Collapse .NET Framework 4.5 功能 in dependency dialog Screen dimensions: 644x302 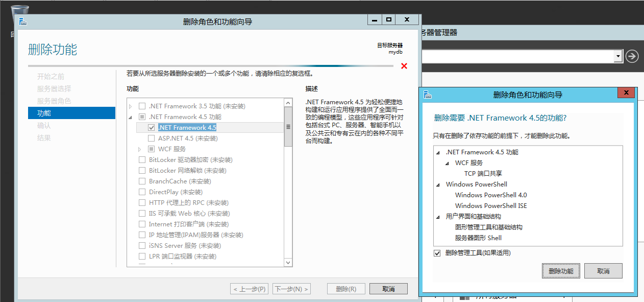[438, 152]
